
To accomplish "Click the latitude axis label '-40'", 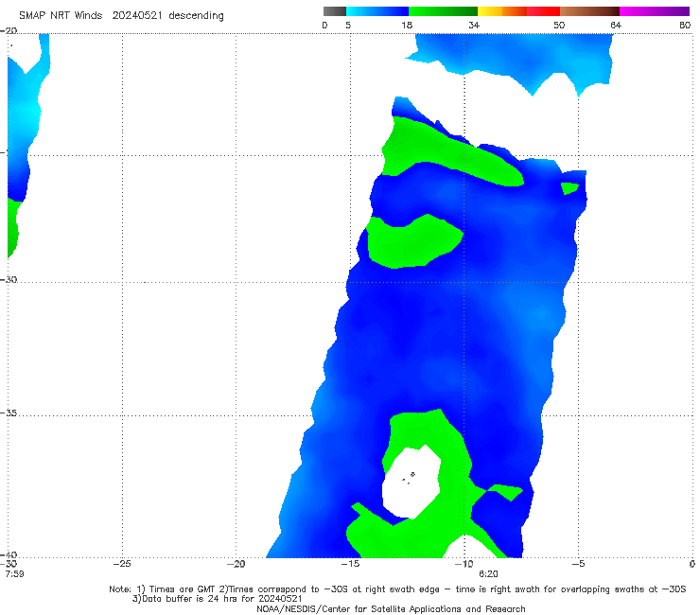I will point(9,555).
